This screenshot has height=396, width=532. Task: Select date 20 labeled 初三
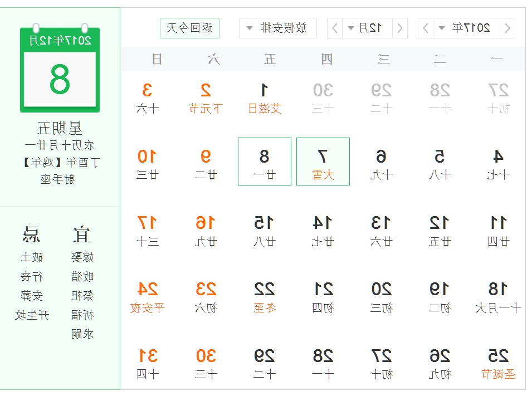[x=382, y=297]
